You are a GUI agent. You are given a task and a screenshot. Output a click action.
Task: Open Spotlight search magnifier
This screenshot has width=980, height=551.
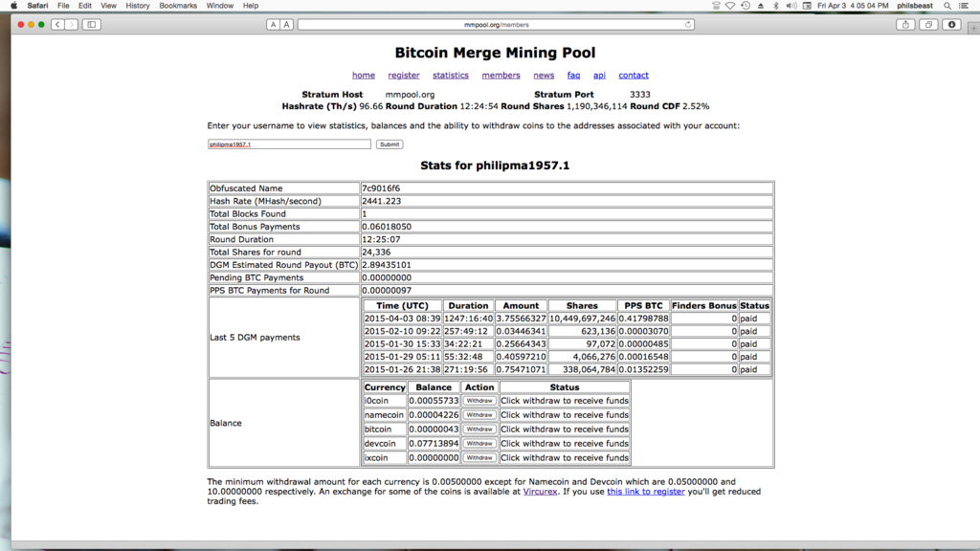[x=947, y=6]
